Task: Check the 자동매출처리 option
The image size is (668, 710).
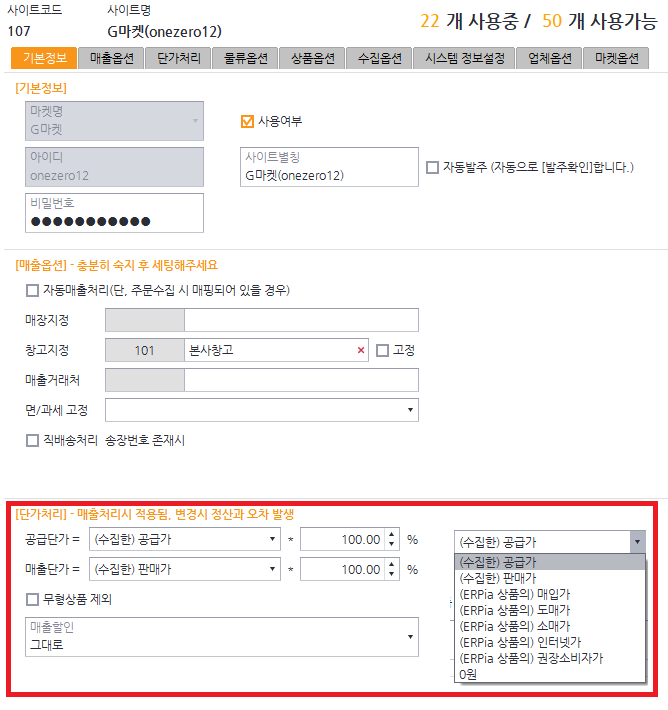Action: (32, 291)
